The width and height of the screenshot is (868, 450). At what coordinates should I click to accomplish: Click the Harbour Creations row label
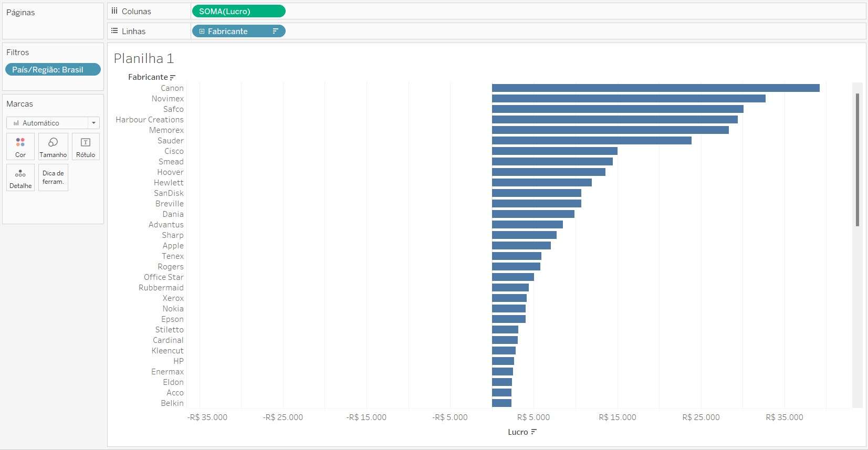150,120
